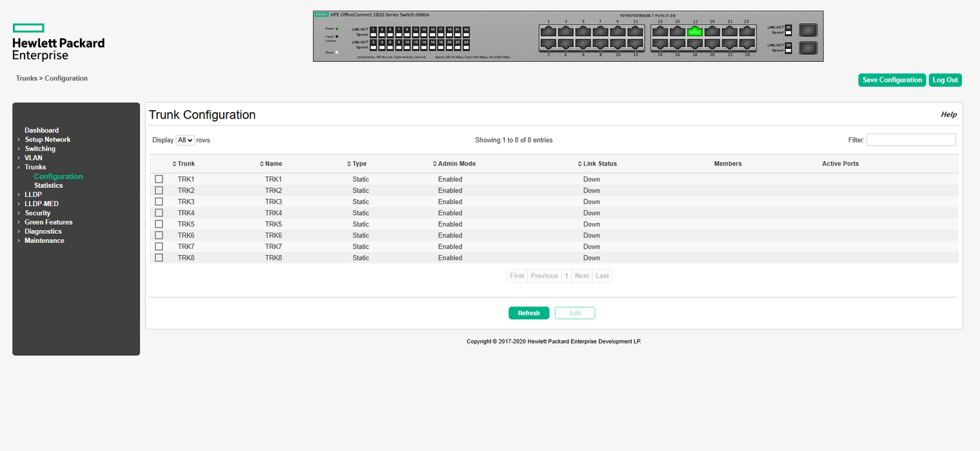Click port 3 on the switch image
980x451 pixels.
point(566,32)
